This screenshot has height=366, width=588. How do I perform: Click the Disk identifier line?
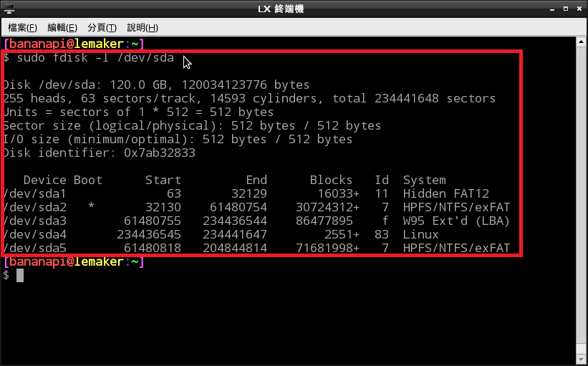tap(99, 153)
